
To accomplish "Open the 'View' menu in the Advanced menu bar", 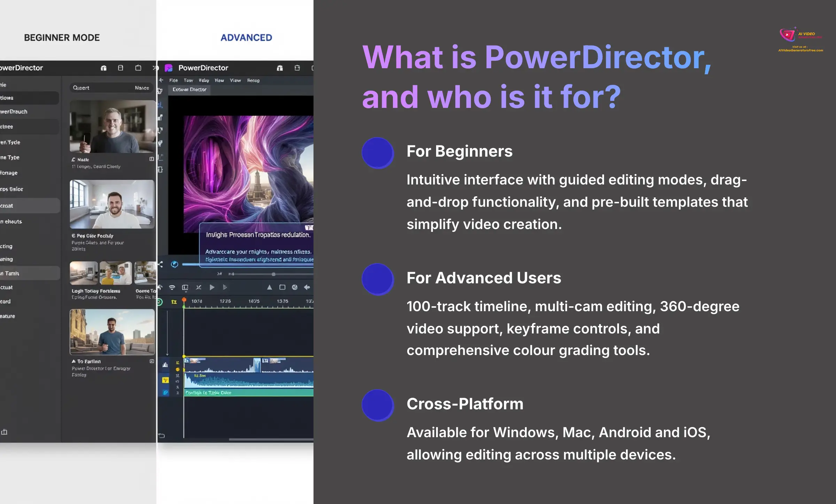I will tap(235, 80).
